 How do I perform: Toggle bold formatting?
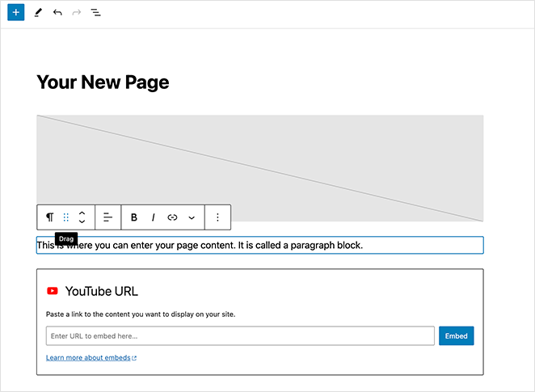tap(134, 217)
